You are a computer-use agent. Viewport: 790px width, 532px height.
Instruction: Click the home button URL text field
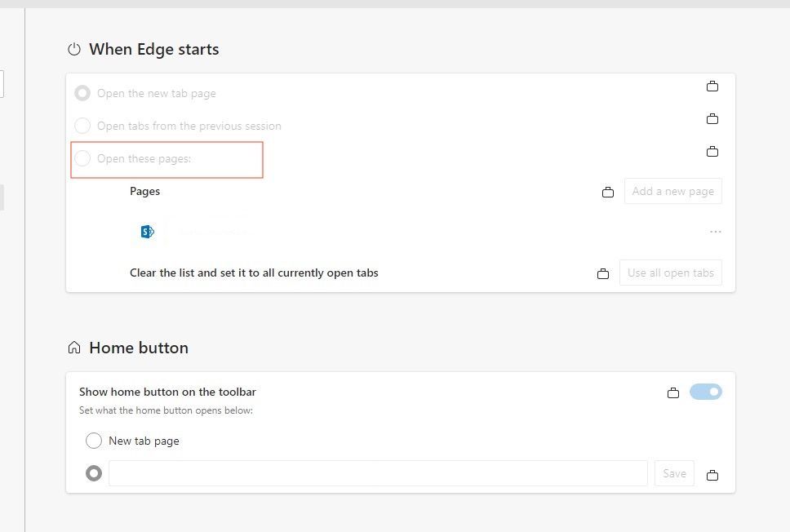pyautogui.click(x=378, y=473)
